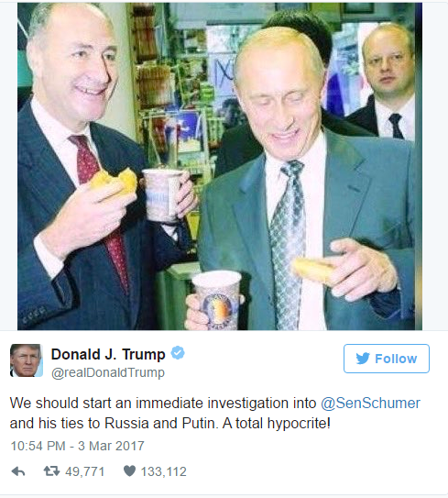View the 49,771 retweets count
448x498 pixels.
pyautogui.click(x=84, y=471)
